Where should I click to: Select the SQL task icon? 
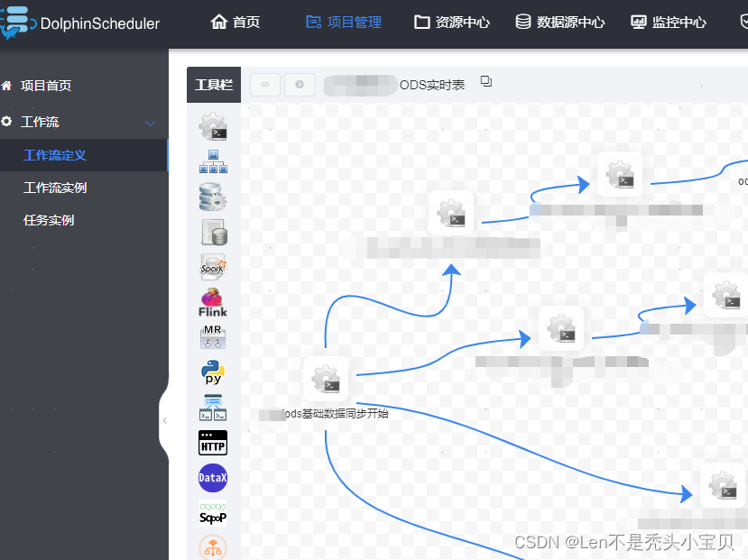coord(212,232)
